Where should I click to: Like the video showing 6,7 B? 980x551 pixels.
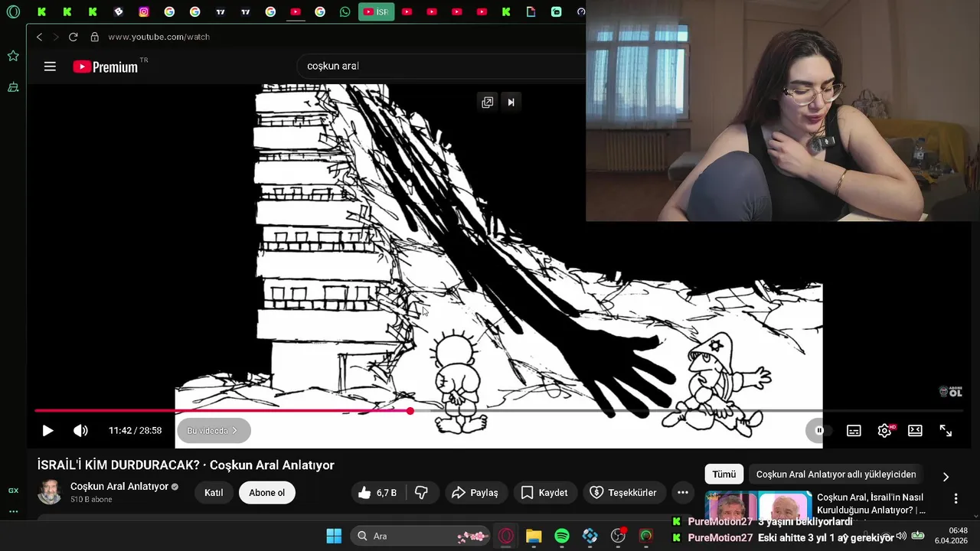[x=378, y=493]
